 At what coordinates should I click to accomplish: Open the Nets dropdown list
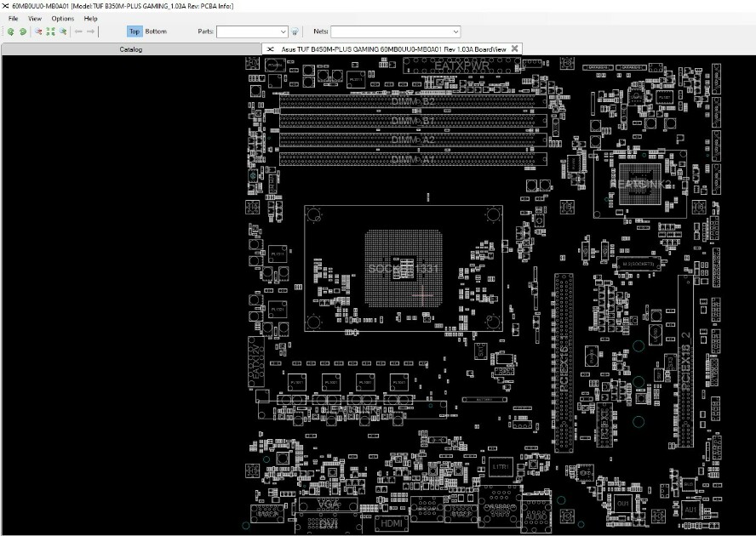[455, 31]
